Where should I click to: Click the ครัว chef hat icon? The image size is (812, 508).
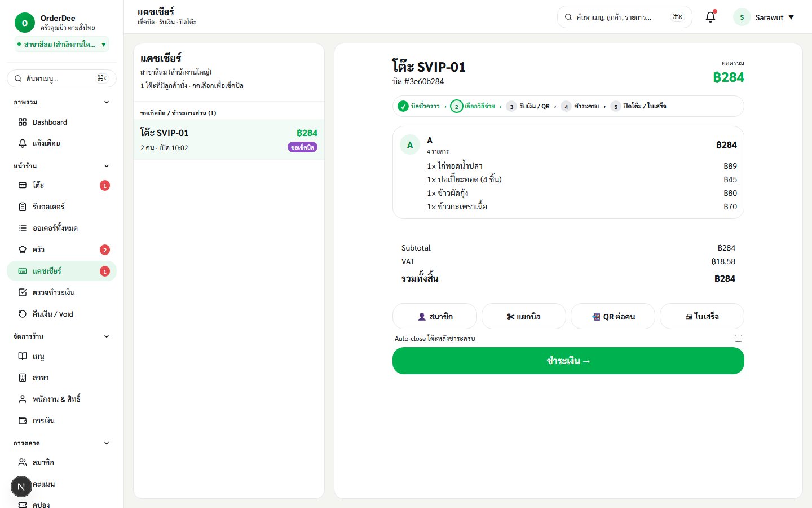(23, 249)
